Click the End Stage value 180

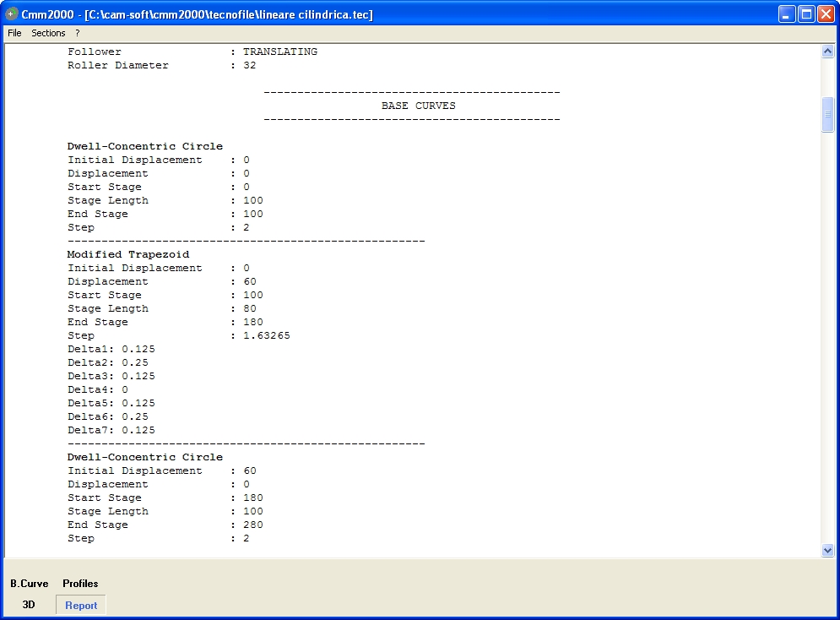click(253, 322)
